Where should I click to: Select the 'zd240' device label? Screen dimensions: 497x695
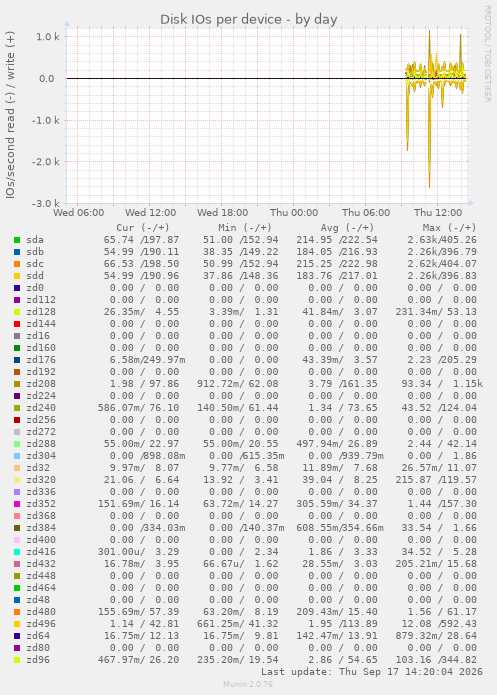point(41,408)
